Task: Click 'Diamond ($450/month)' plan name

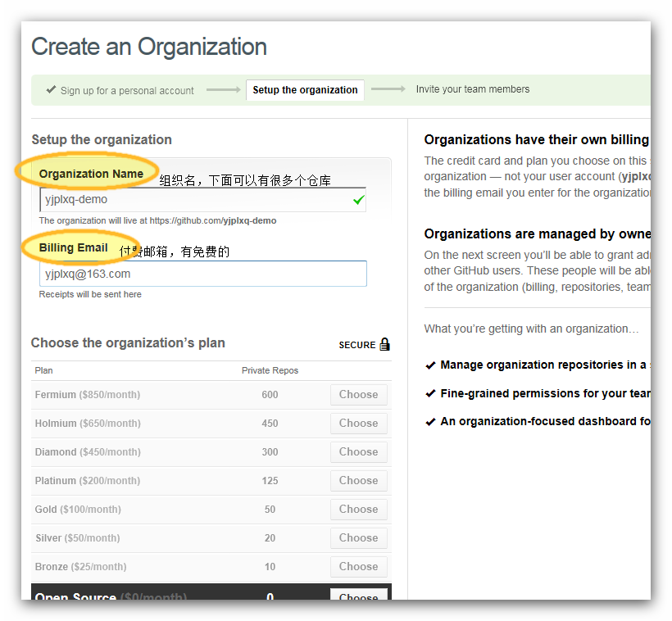Action: 88,452
